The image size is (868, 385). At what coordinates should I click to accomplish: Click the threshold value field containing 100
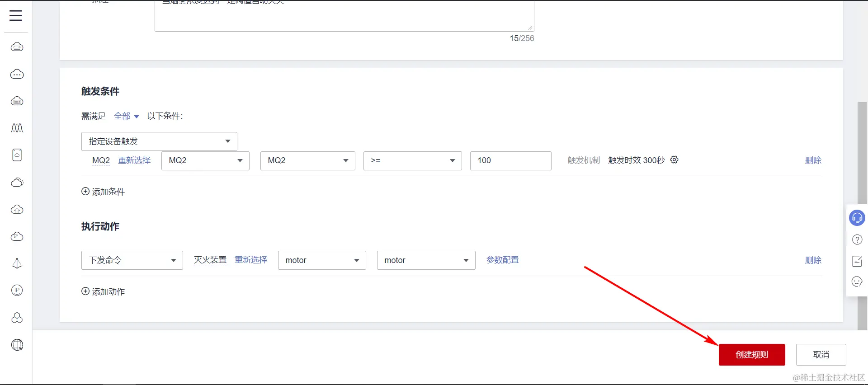(510, 160)
